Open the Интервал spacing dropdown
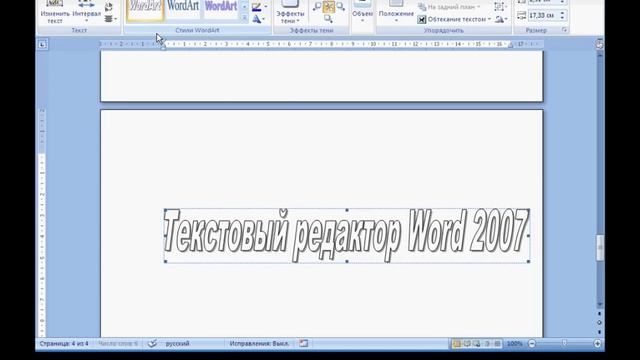The image size is (640, 360). tap(86, 12)
